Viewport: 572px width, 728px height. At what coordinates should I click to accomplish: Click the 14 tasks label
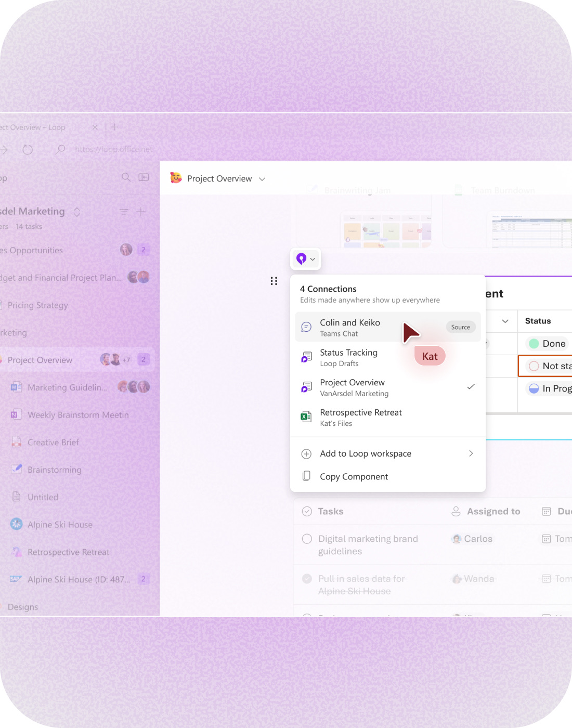point(29,226)
